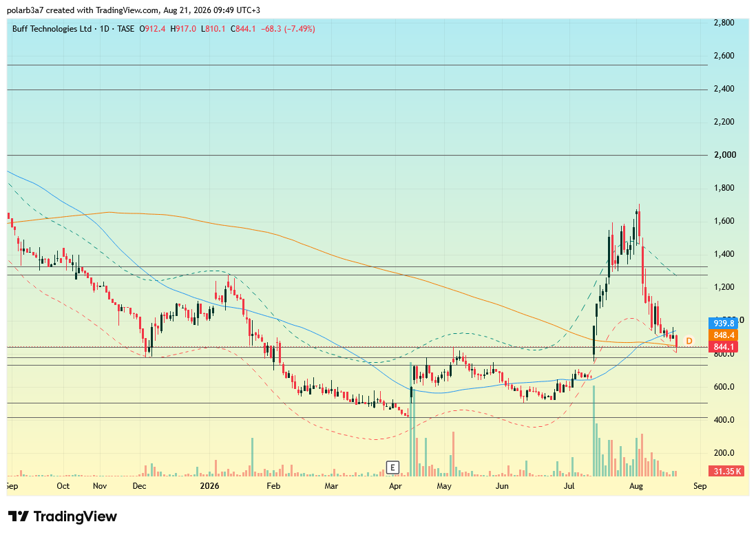Click the Nov label on the time axis
Viewport: 756px width, 537px height.
100,486
